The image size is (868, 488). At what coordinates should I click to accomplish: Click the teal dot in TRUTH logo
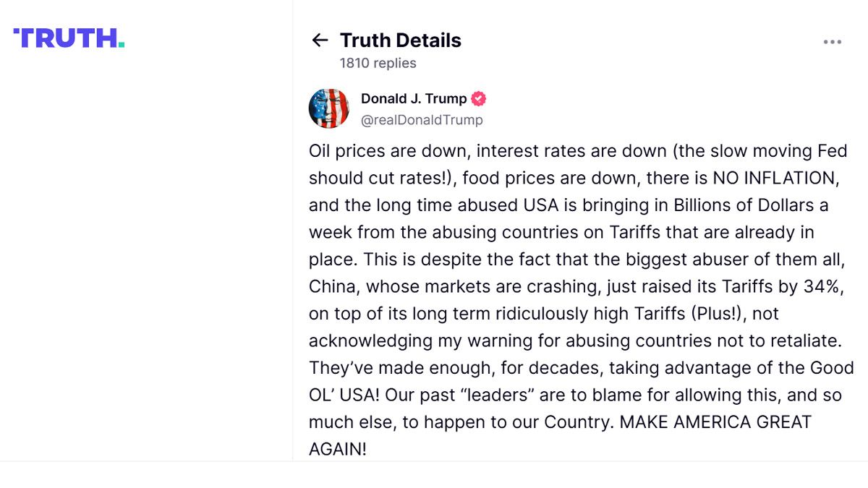click(x=122, y=46)
